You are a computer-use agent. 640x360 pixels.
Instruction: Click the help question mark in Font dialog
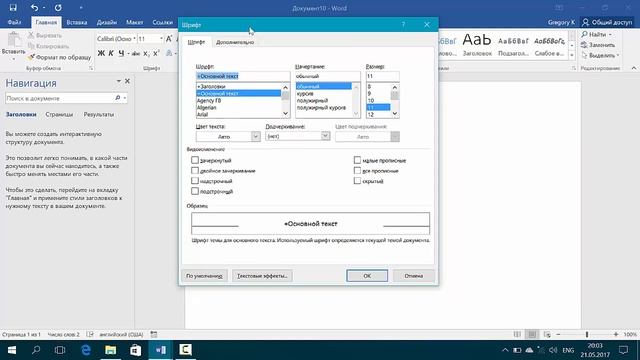pos(403,24)
